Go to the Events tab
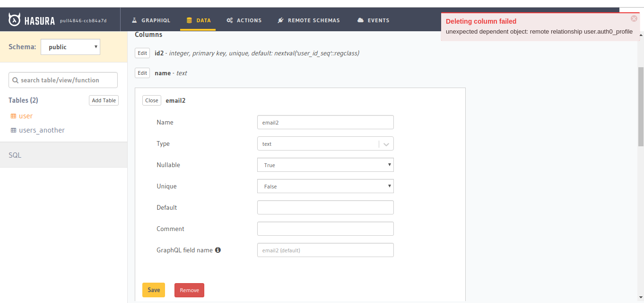Screen dimensions: 644x303 tap(373, 20)
